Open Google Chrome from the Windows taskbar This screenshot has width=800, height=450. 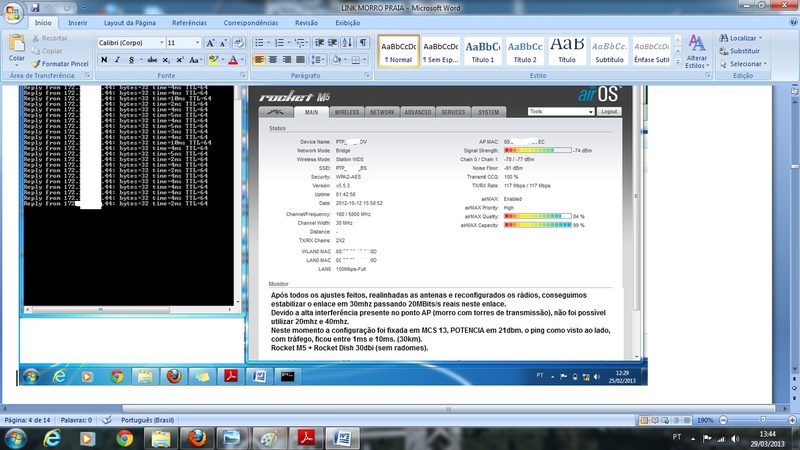(x=124, y=438)
